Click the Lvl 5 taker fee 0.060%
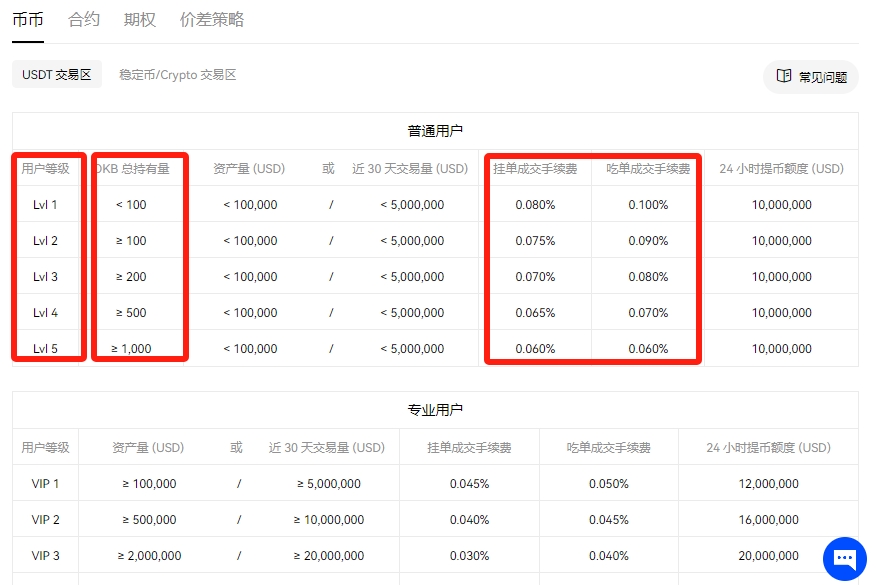Image resolution: width=877 pixels, height=585 pixels. coord(648,348)
